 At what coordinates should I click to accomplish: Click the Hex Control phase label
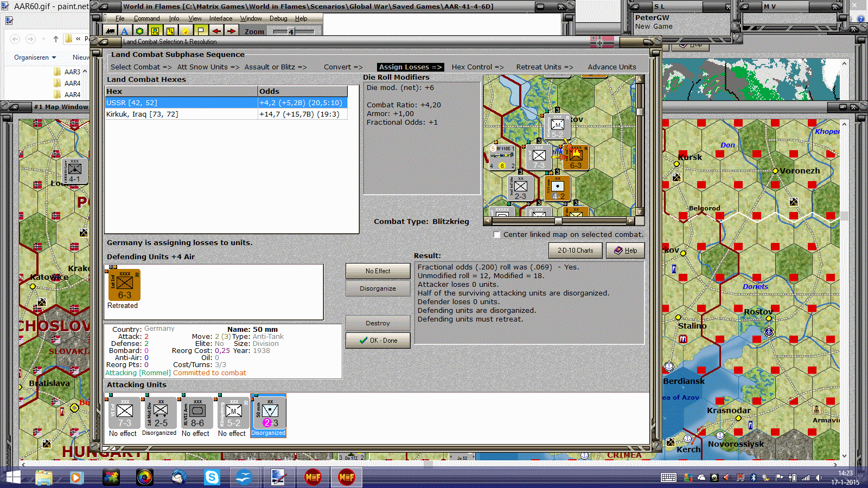pyautogui.click(x=477, y=67)
